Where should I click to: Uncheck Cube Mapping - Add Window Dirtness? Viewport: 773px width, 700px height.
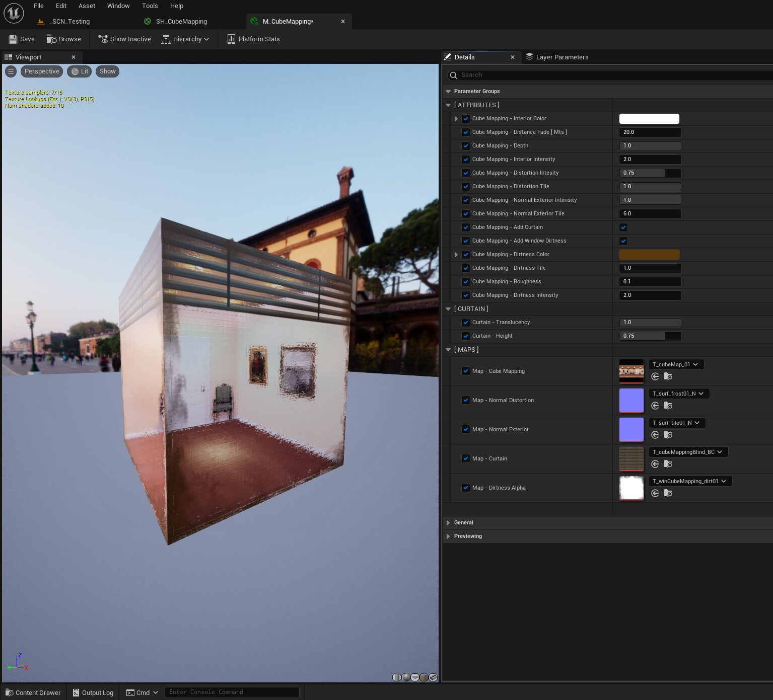[x=623, y=241]
